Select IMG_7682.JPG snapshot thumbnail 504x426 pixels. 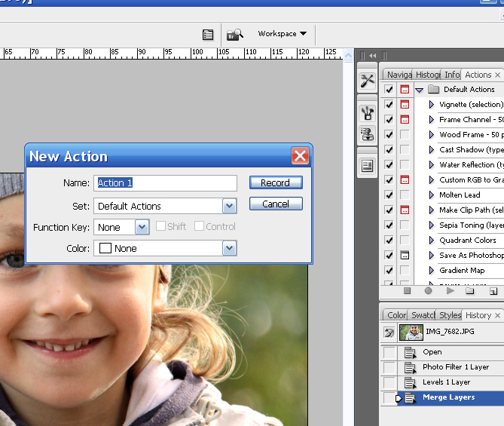point(411,332)
